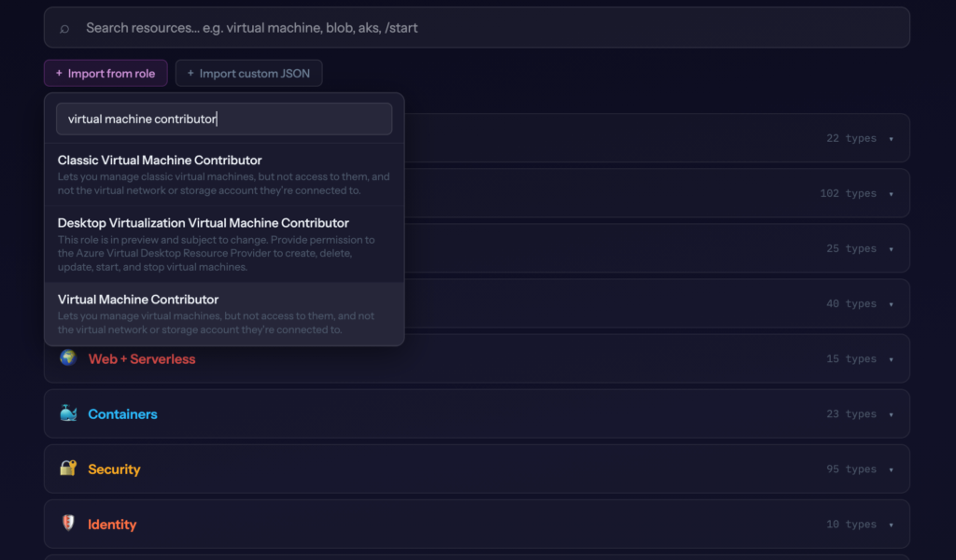Screen dimensions: 956x560
Task: Click the role filter box containing 'virtual machine contributor'
Action: tap(224, 119)
